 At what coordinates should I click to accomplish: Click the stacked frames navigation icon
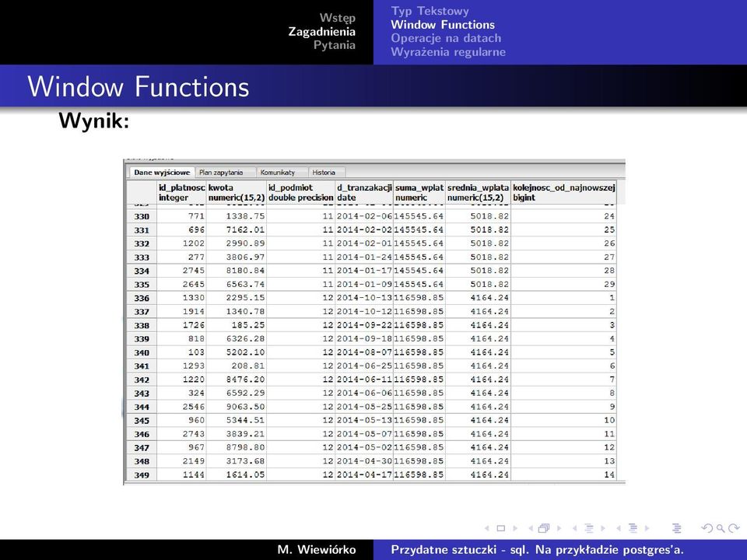544,528
